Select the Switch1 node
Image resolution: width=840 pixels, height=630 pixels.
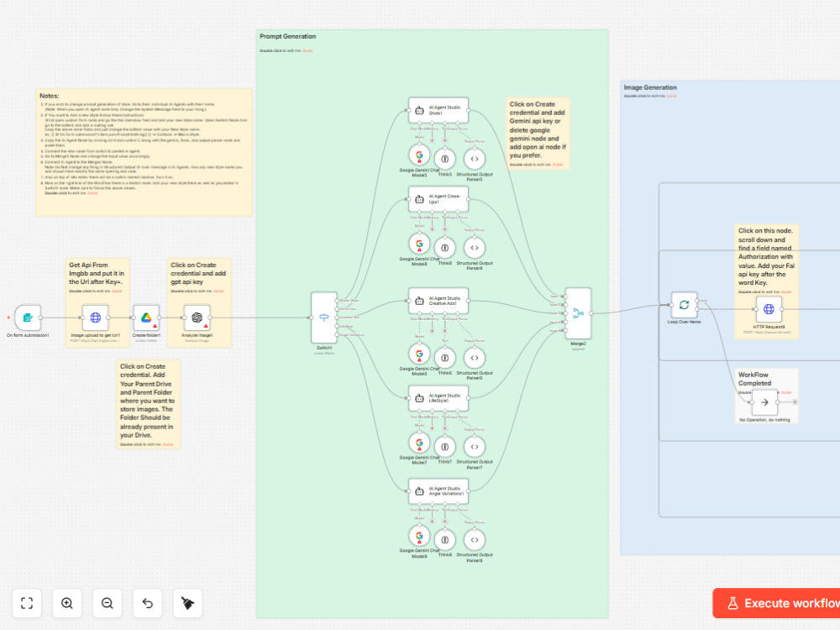(324, 318)
